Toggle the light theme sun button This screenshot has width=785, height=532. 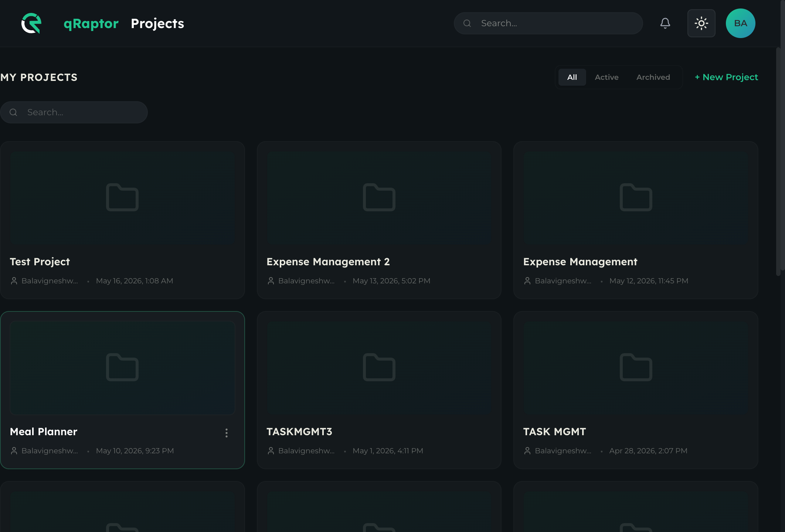701,23
